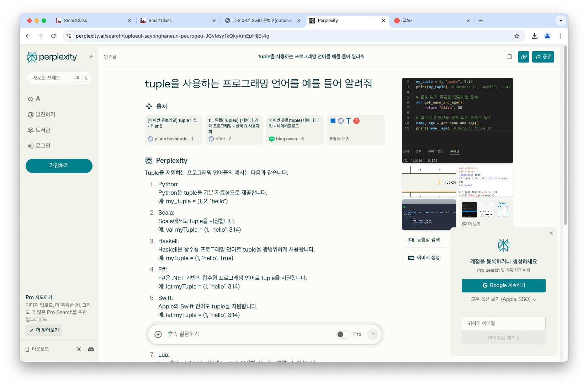588x388 pixels.
Task: Click the 가입하기 button
Action: tap(59, 166)
